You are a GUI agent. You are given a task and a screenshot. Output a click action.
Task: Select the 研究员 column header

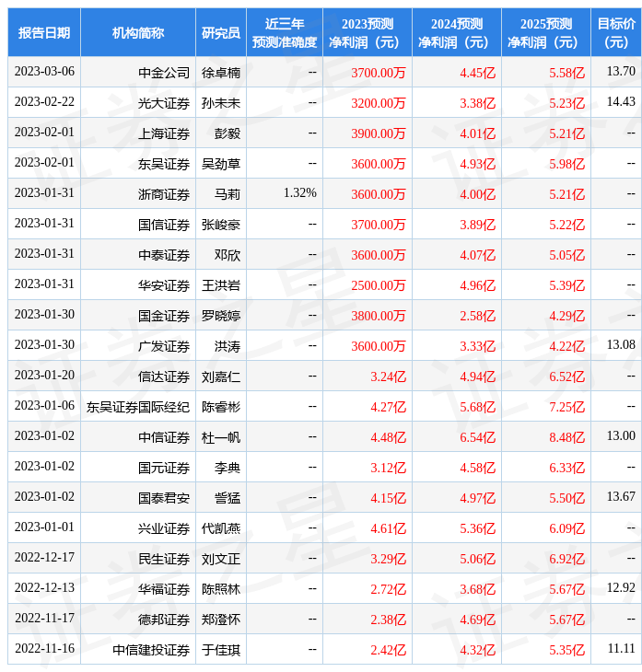[x=221, y=33]
